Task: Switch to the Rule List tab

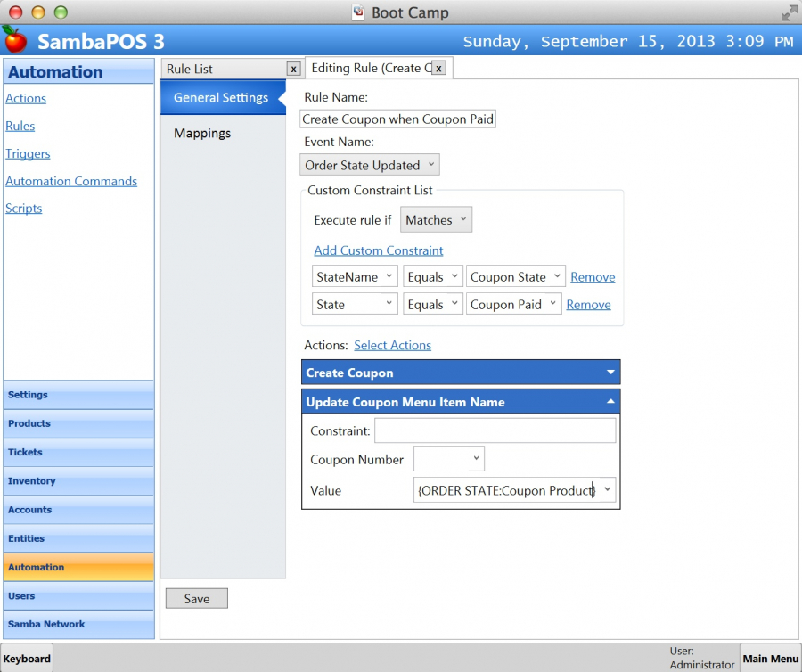Action: pos(223,69)
